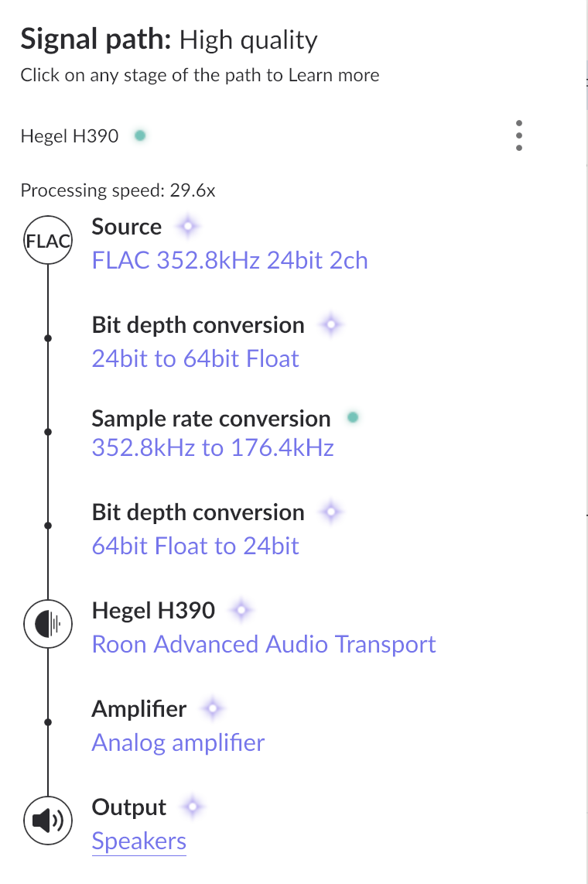Click the Hegel H390 device circle icon

click(48, 623)
